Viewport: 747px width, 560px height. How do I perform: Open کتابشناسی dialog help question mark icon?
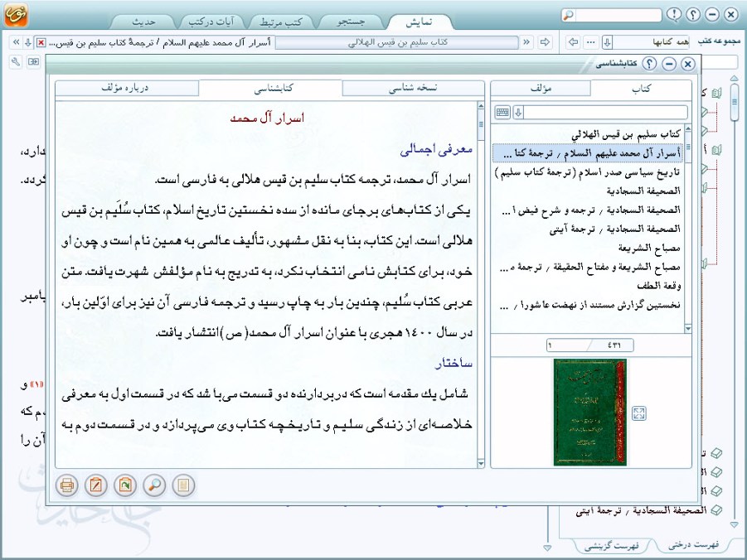pyautogui.click(x=649, y=63)
